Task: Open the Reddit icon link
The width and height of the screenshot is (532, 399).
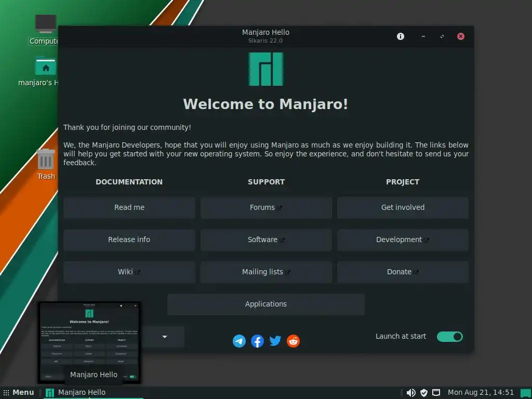Action: click(293, 341)
